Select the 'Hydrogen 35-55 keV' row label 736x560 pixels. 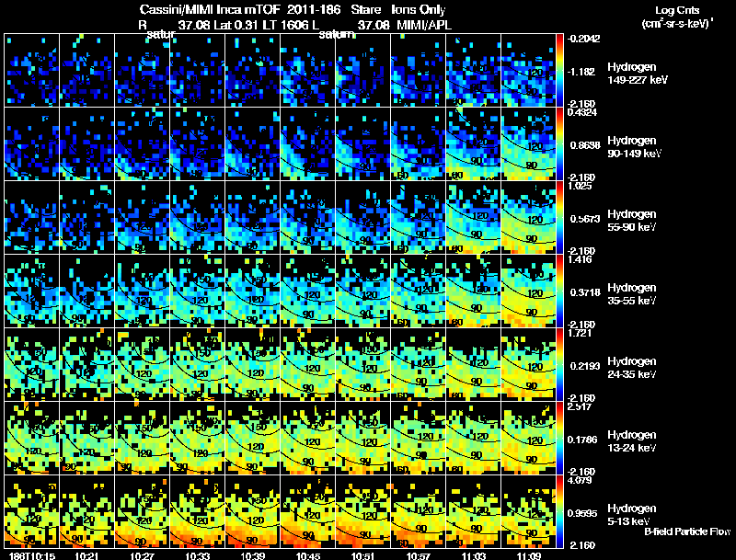pyautogui.click(x=632, y=294)
